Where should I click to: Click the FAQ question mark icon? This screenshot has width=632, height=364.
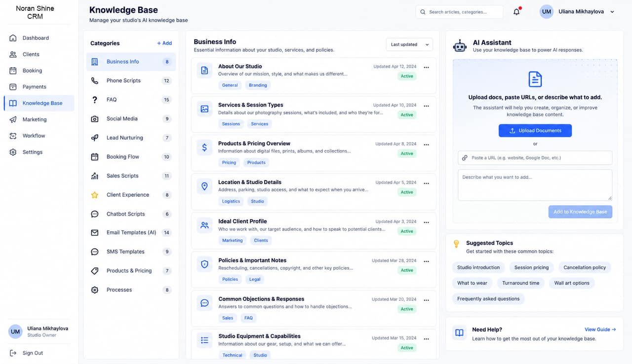(95, 100)
